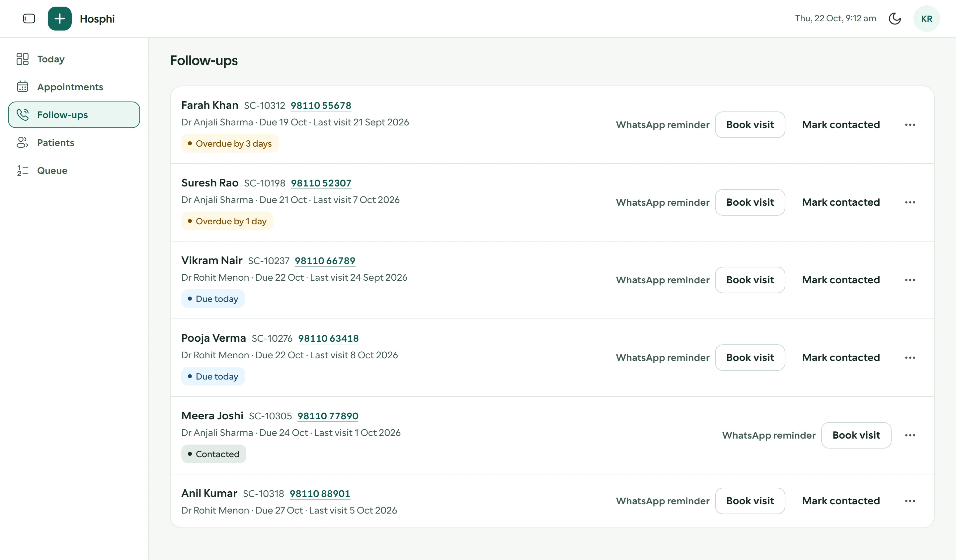Image resolution: width=956 pixels, height=560 pixels.
Task: Click phone link 98110 66789
Action: click(325, 261)
